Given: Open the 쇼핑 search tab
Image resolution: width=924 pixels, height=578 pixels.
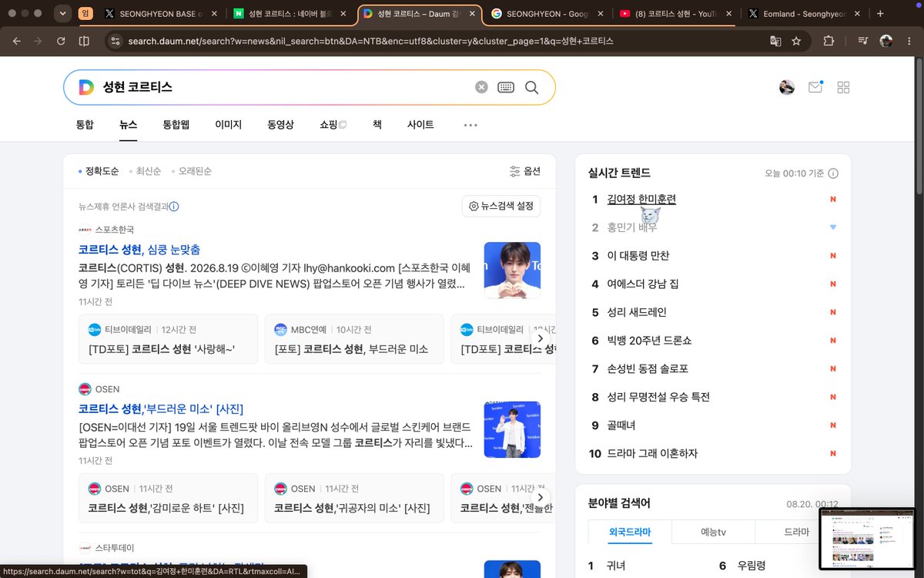Looking at the screenshot, I should [333, 125].
